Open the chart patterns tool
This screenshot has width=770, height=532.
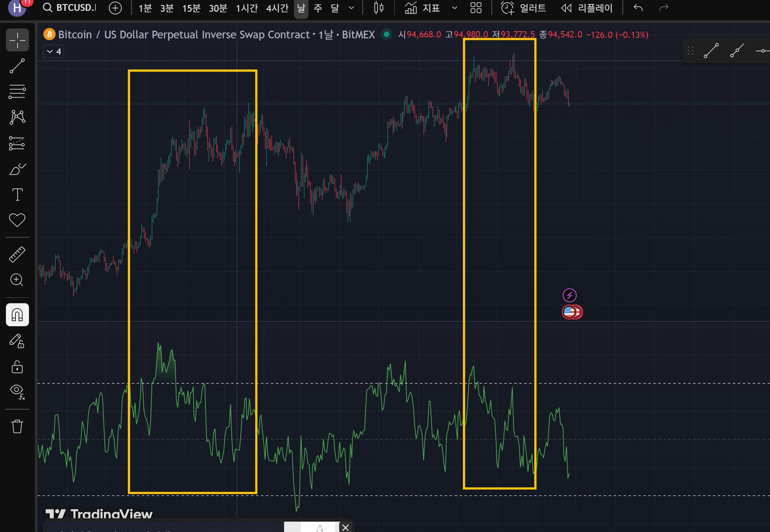coord(17,117)
